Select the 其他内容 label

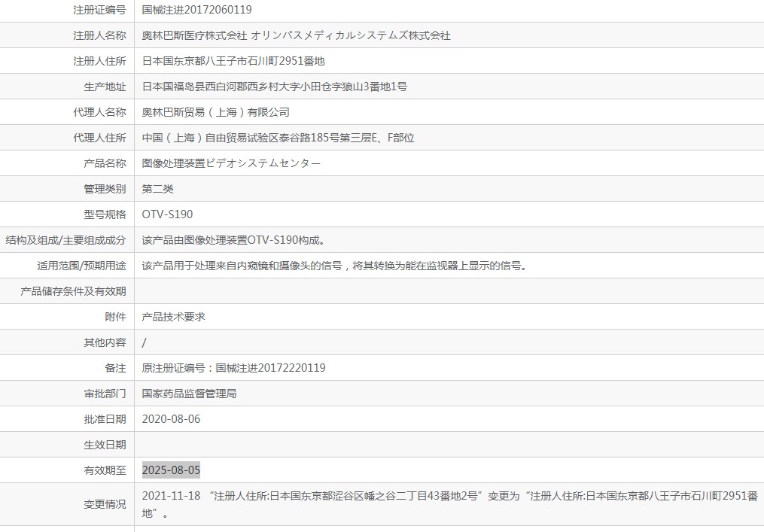point(105,342)
